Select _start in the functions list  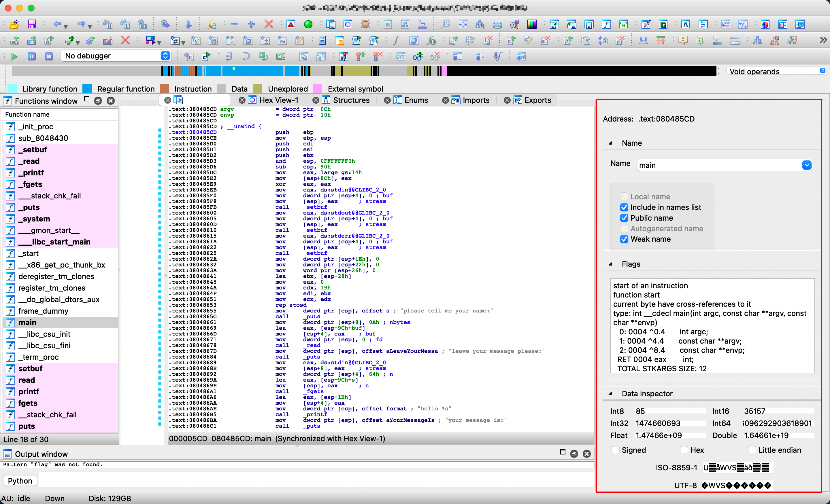(29, 253)
